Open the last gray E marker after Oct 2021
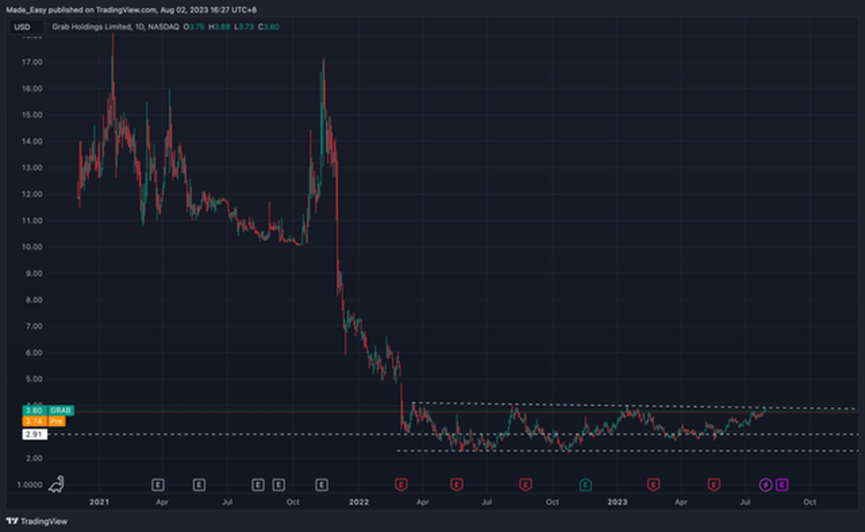The height and width of the screenshot is (532, 865). pos(322,485)
